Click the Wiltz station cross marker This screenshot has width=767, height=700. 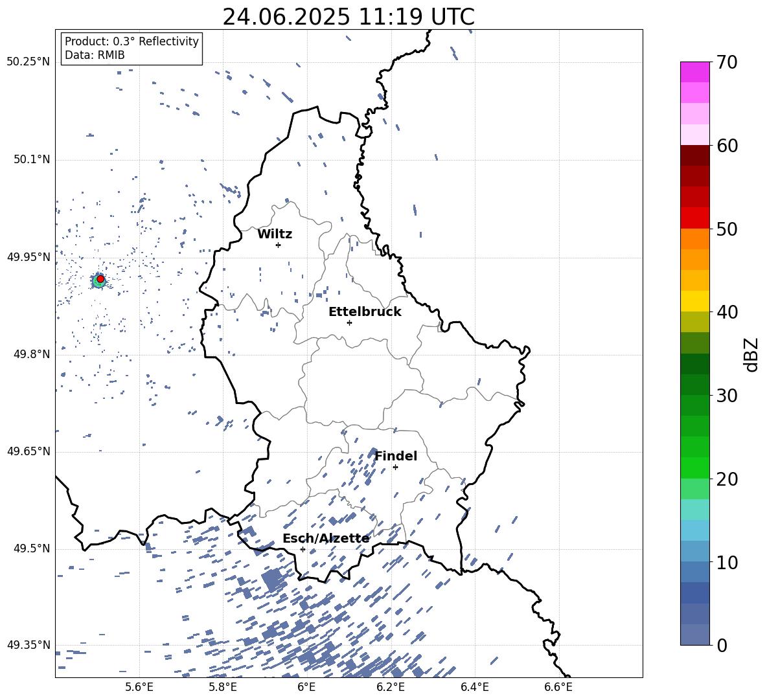(x=279, y=245)
